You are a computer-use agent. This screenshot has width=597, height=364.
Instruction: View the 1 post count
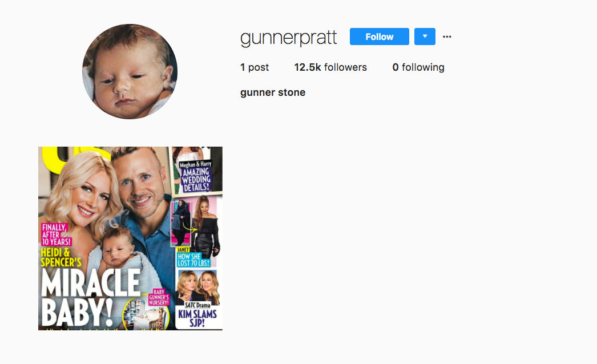[x=255, y=67]
